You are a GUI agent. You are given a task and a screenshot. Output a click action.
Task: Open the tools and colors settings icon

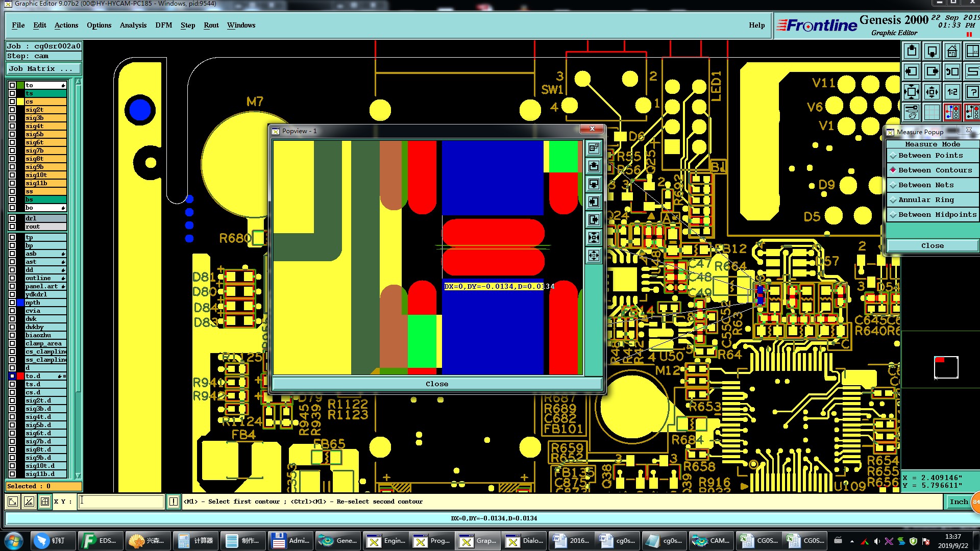(912, 112)
